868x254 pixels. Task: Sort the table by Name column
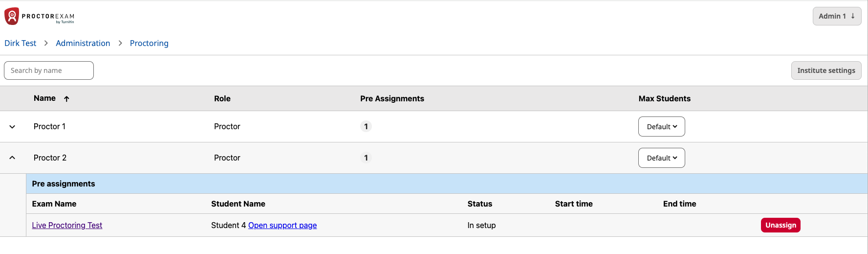click(44, 98)
